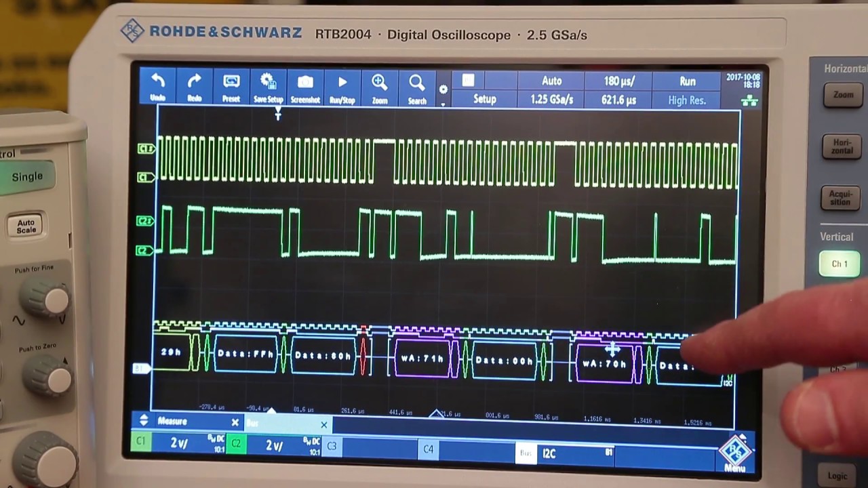Tap decoded Data:00h packet
Viewport: 868px width, 488px height.
tap(504, 361)
